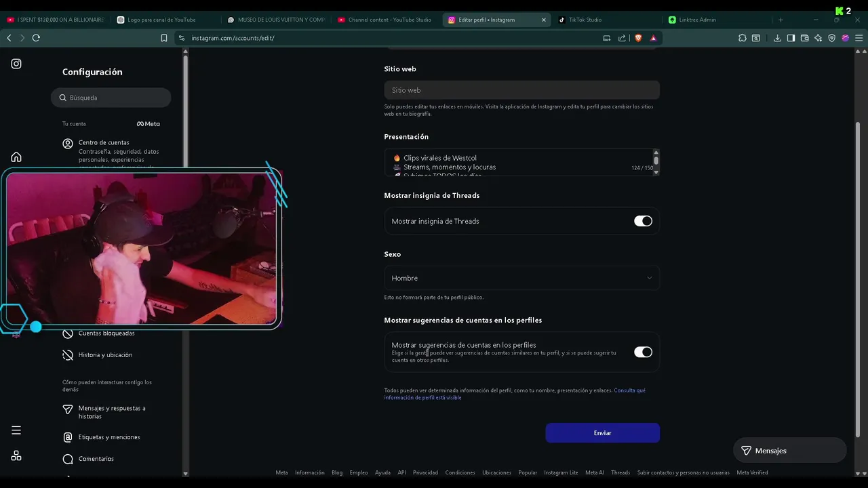This screenshot has width=868, height=488.
Task: Open the Subir contactos y personas footer link
Action: [x=684, y=472]
